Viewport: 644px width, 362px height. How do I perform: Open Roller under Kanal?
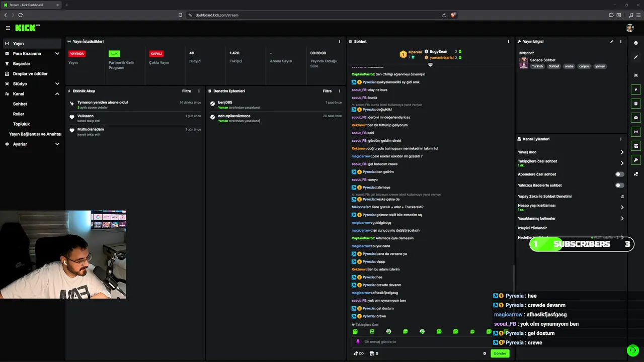coord(32,114)
